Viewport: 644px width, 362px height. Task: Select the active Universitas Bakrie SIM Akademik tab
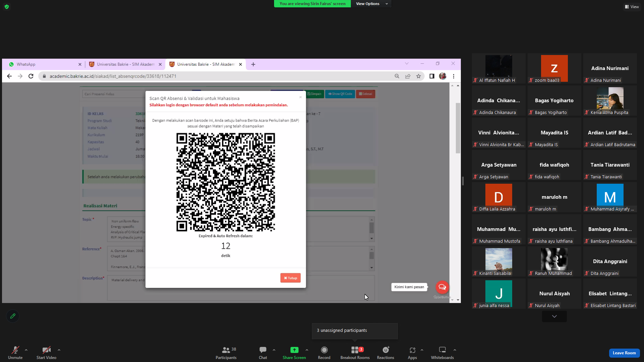click(x=206, y=64)
